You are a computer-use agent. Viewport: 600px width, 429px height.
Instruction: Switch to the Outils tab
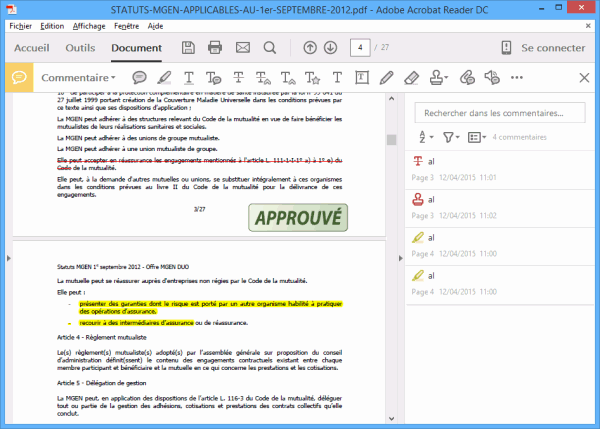coord(80,48)
